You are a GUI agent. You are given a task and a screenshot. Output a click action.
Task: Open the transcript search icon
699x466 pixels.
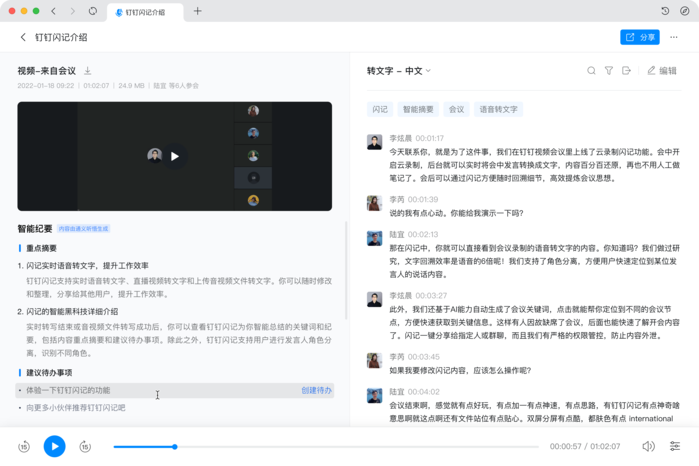pos(591,70)
